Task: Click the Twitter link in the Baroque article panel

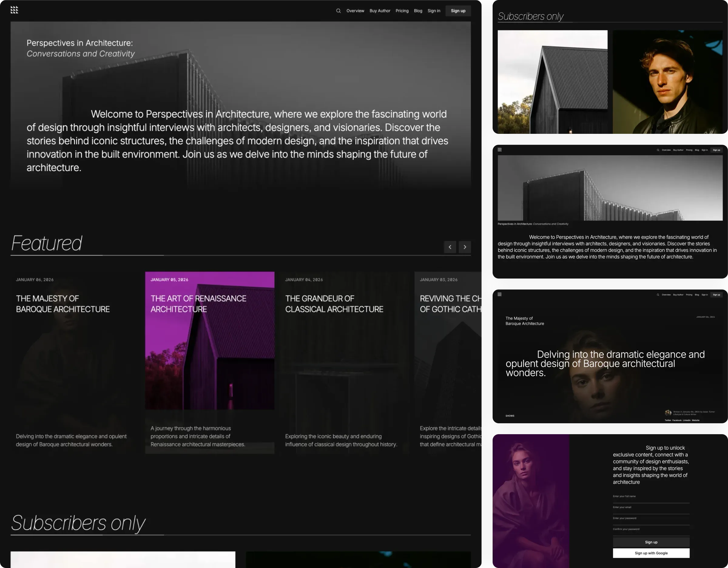Action: click(668, 420)
